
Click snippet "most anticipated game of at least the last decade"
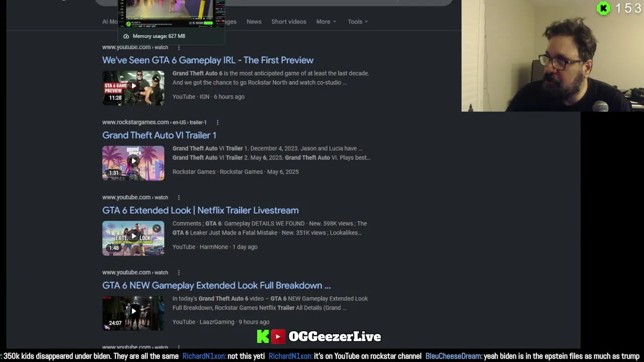(x=271, y=78)
